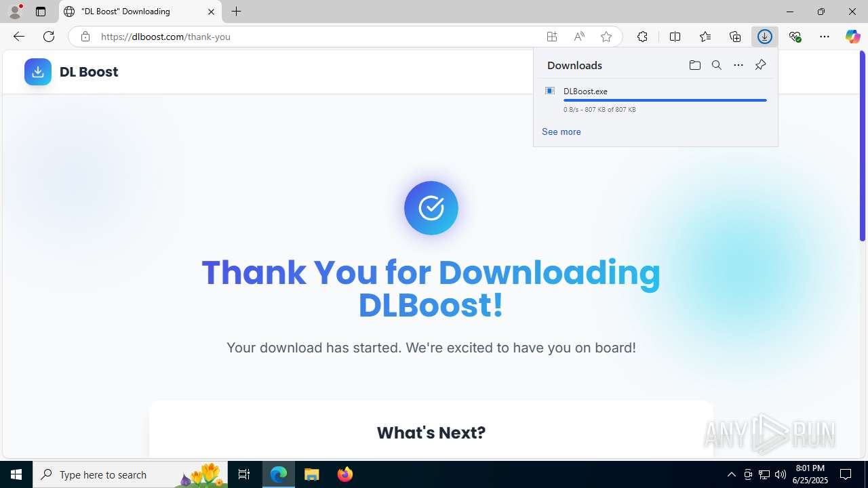Click the "Your download has started" text
Viewport: 868px width, 488px height.
coord(431,348)
